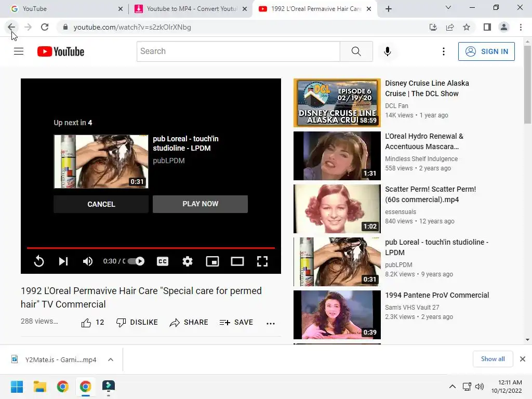Image resolution: width=532 pixels, height=399 pixels.
Task: Open the volume control in system tray
Action: (479, 387)
